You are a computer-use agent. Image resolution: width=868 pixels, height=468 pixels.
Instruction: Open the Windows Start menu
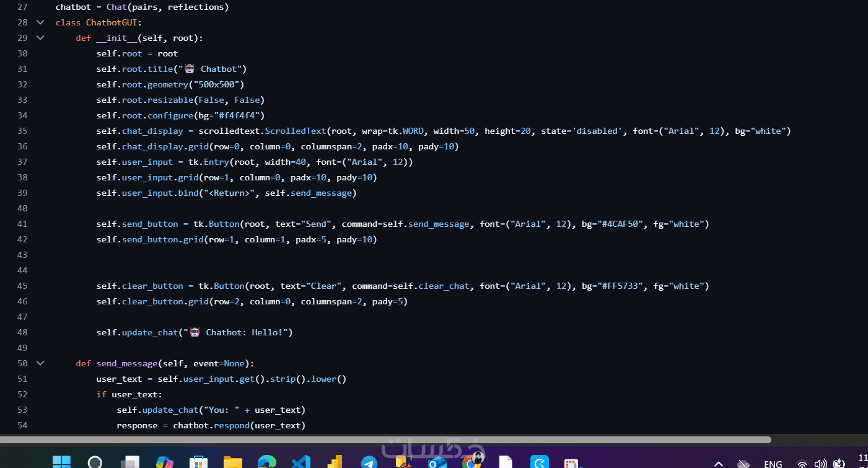tap(61, 462)
